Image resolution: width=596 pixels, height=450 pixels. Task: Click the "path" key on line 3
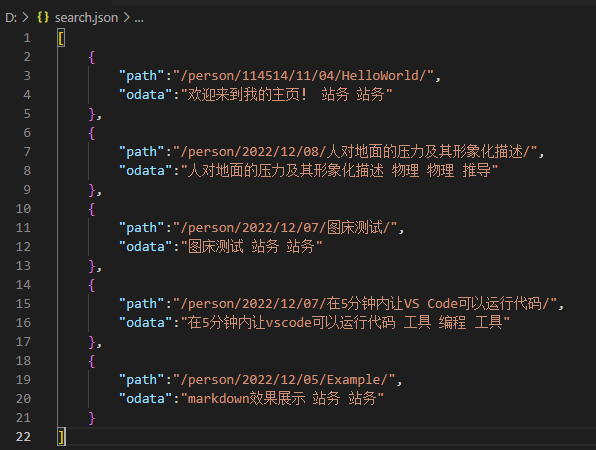[x=142, y=75]
